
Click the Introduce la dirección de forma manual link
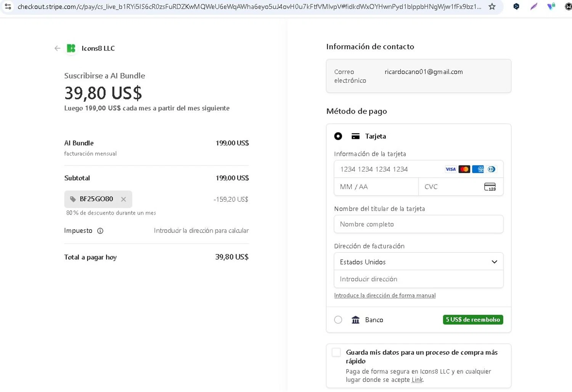384,296
